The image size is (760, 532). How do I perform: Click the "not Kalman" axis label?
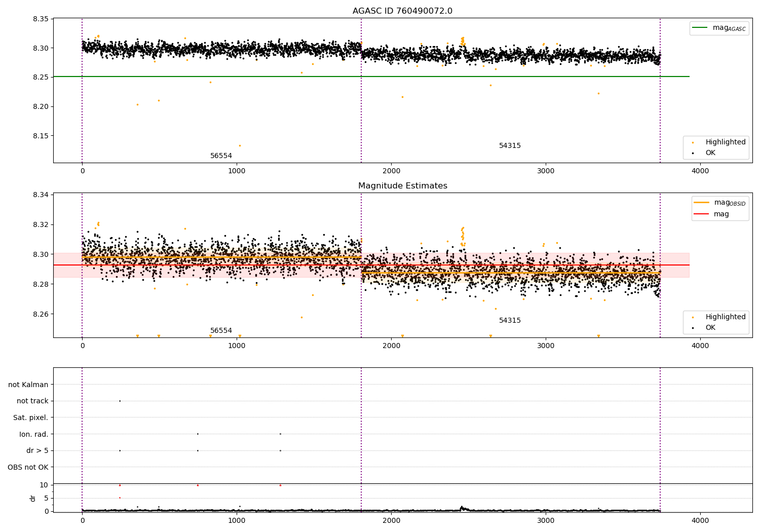[28, 385]
